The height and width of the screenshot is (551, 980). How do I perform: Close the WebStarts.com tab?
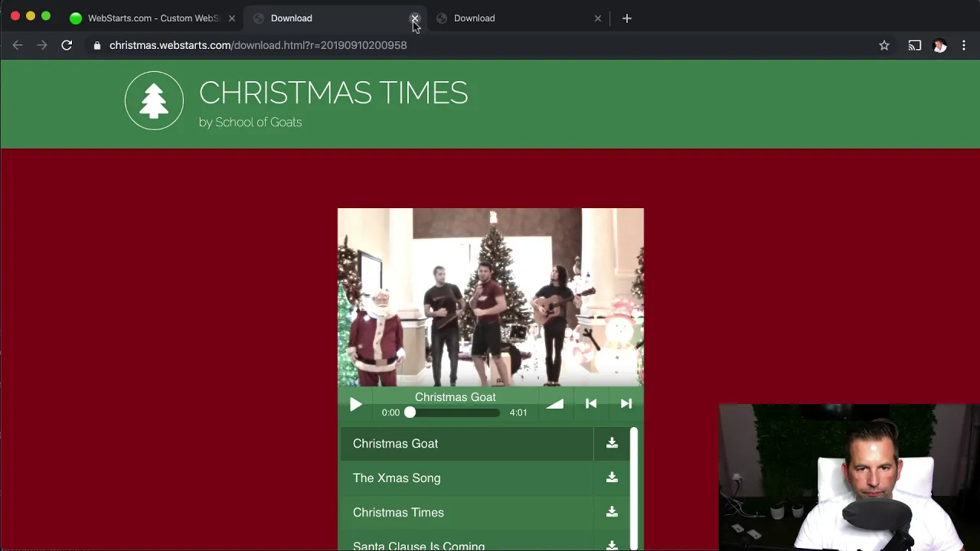tap(232, 18)
